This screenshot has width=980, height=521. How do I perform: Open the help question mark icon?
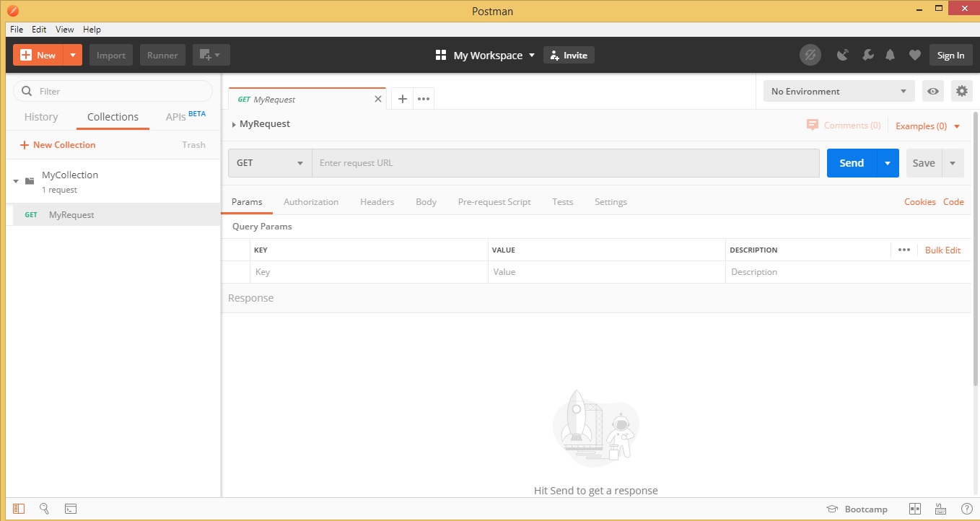tap(966, 509)
